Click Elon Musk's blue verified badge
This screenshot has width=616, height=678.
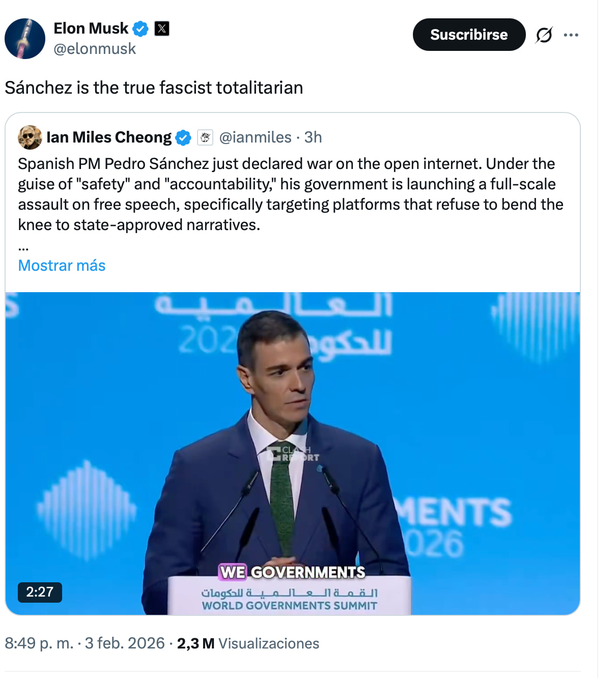[141, 29]
